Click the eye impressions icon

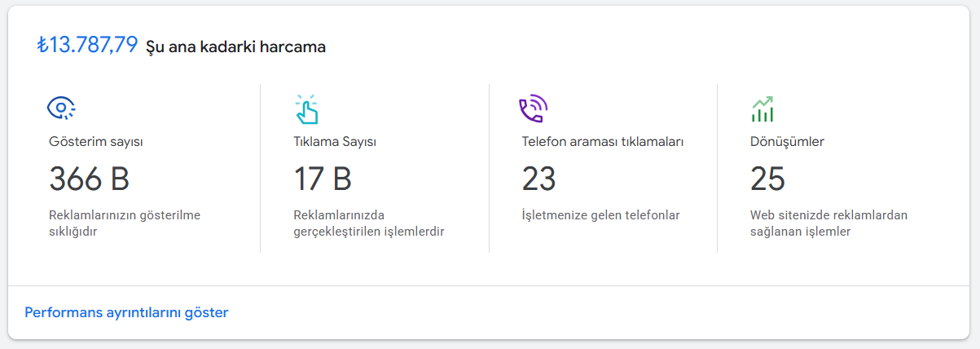[x=61, y=108]
